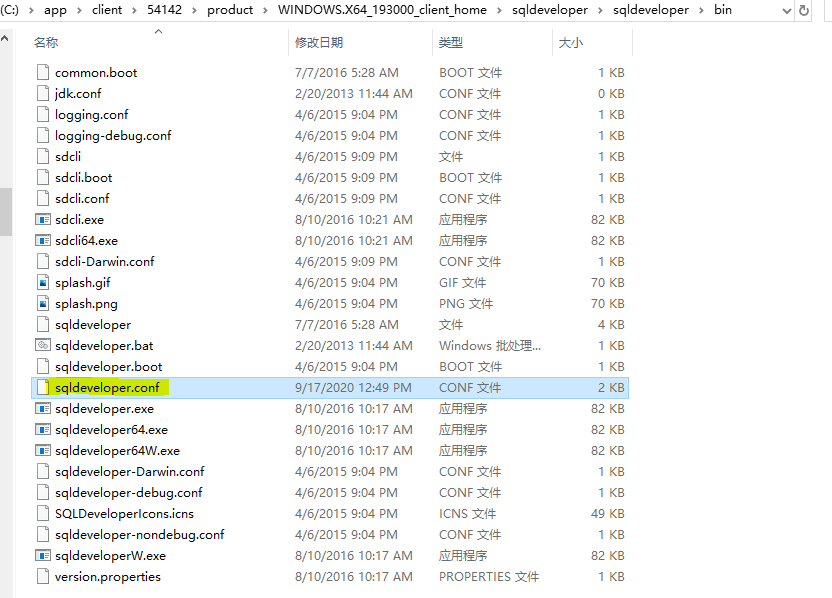
Task: Go to the '54142' breadcrumb folder
Action: click(x=164, y=10)
